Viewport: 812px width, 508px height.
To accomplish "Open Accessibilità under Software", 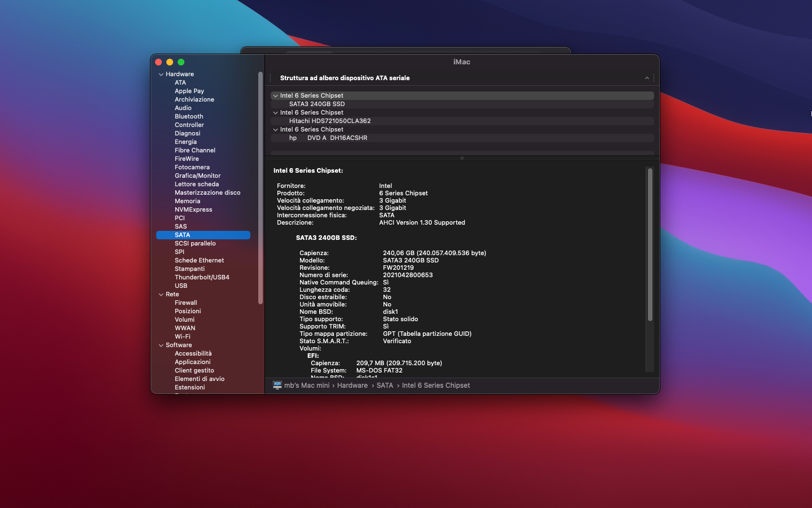I will [193, 353].
